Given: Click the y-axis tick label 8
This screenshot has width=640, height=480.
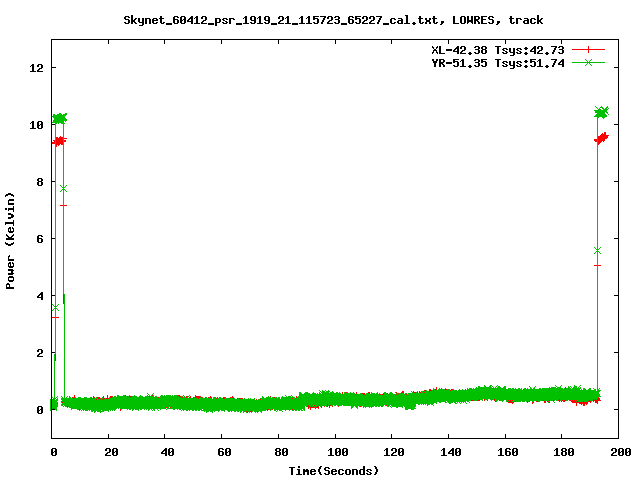Looking at the screenshot, I should click(x=40, y=182).
